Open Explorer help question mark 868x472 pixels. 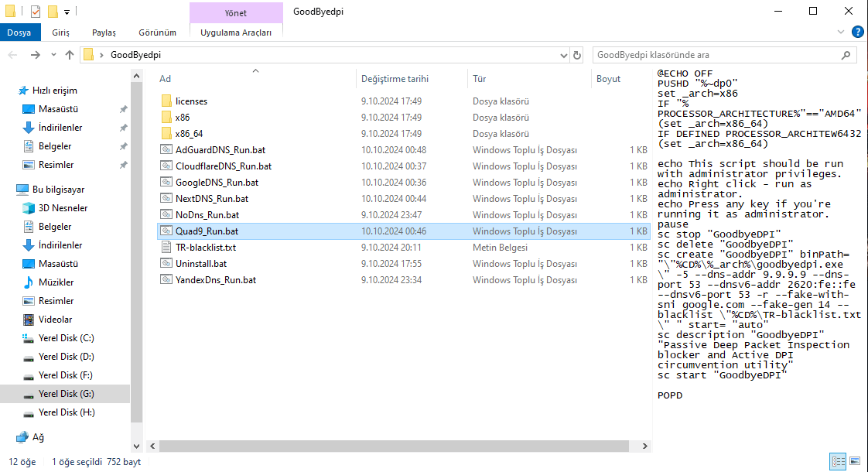point(857,32)
